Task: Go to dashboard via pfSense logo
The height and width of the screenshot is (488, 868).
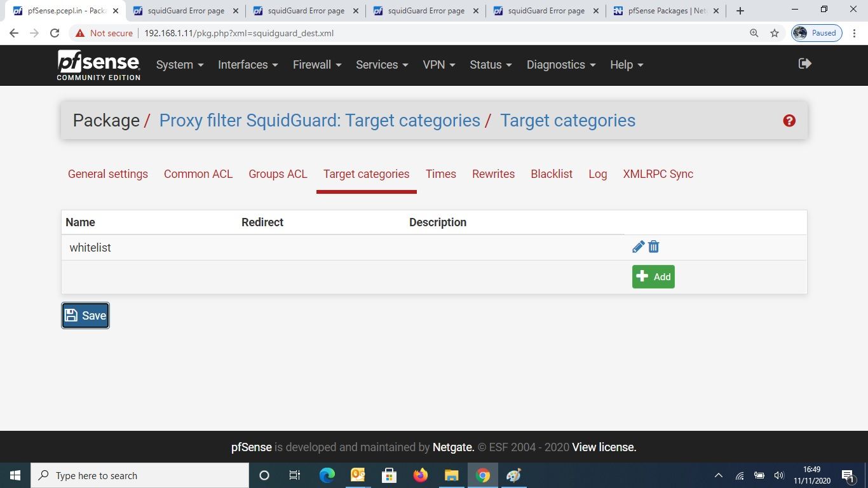Action: point(98,65)
